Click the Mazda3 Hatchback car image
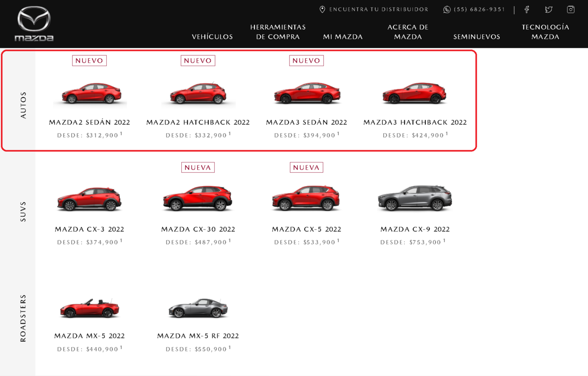This screenshot has height=376, width=588. (415, 94)
